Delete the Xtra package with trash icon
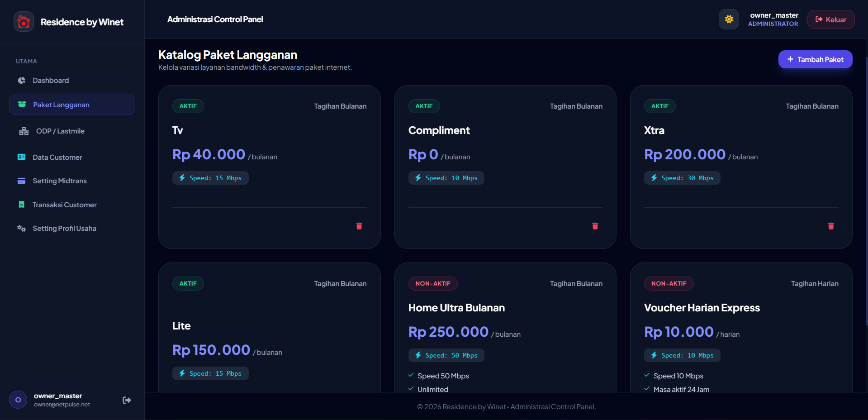Viewport: 868px width, 420px height. click(x=831, y=226)
